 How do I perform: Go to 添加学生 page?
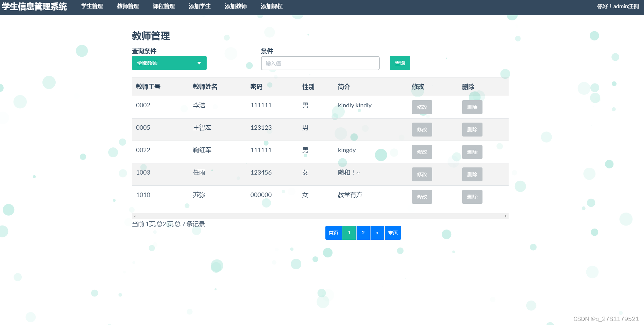coord(200,6)
